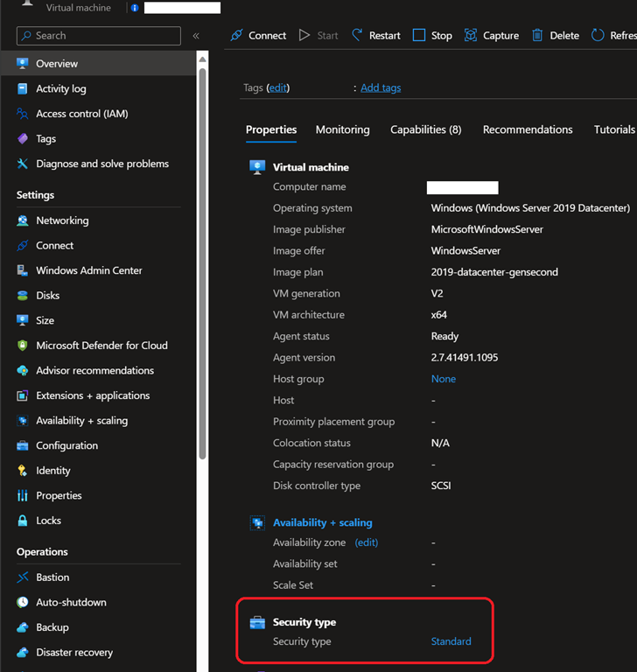The width and height of the screenshot is (637, 672).
Task: Click the Tags edit link
Action: pyautogui.click(x=278, y=87)
